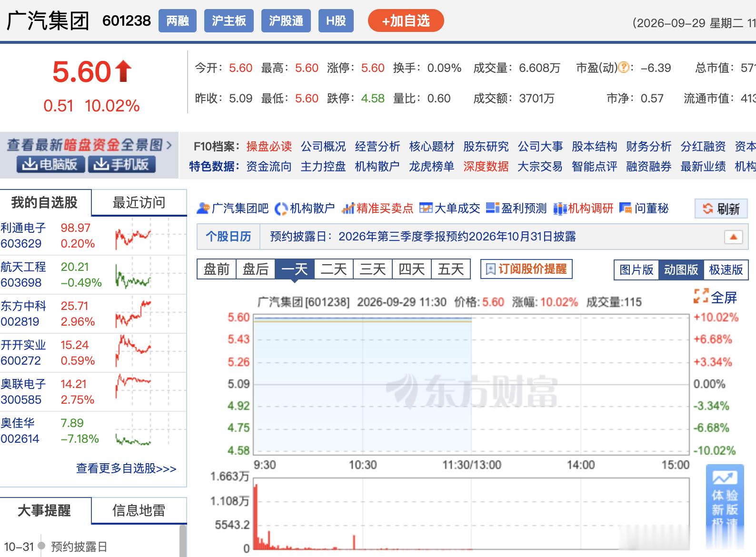Open the 信息地雷 tab

pyautogui.click(x=139, y=511)
